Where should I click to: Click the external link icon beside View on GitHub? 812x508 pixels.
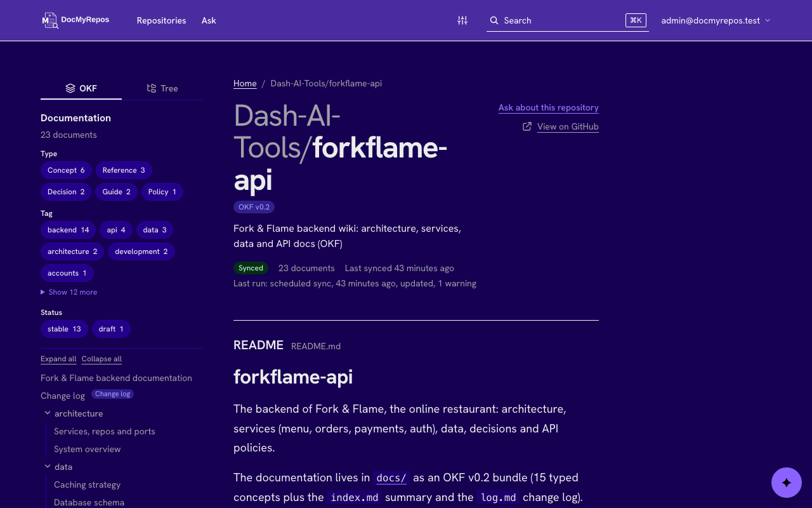click(527, 126)
